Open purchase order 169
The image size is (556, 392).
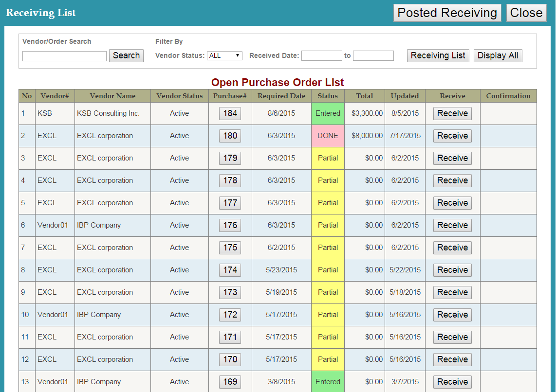pyautogui.click(x=230, y=382)
